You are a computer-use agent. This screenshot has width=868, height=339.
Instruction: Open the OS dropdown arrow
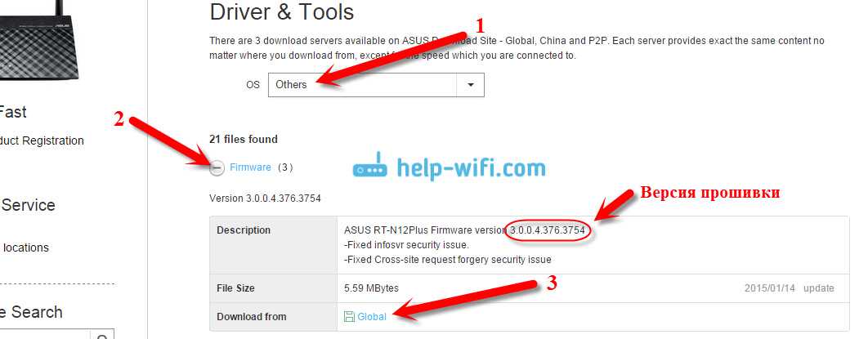point(471,85)
